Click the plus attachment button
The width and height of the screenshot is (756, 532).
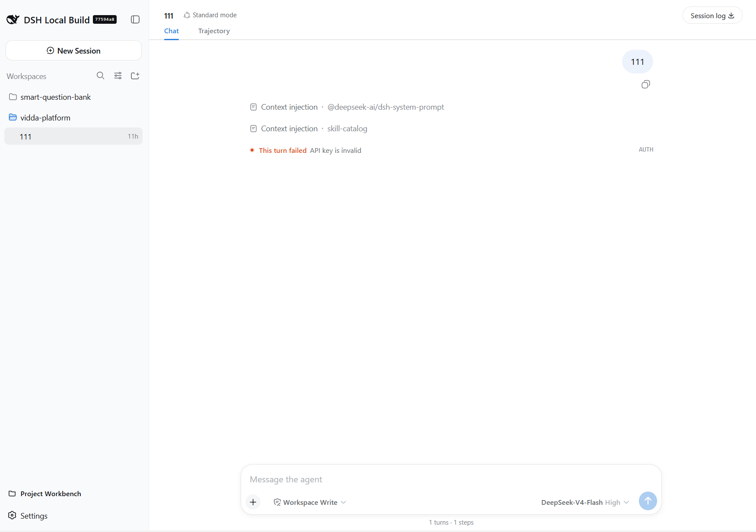click(x=253, y=502)
